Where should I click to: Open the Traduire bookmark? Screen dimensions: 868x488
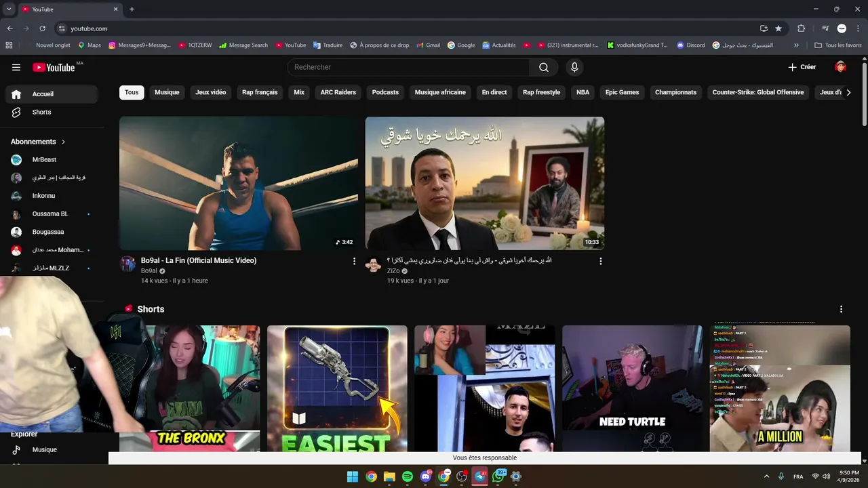point(328,45)
